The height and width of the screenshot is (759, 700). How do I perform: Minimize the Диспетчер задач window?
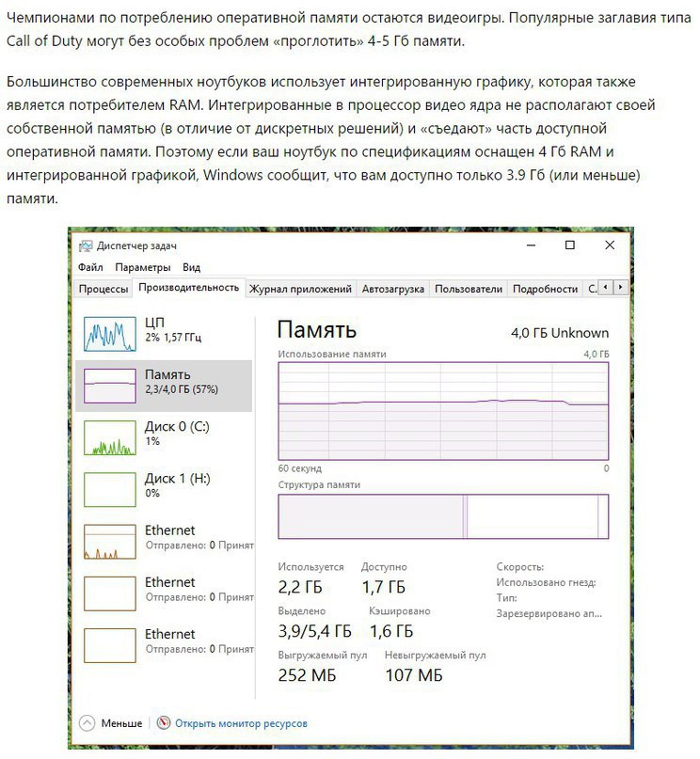coord(531,245)
